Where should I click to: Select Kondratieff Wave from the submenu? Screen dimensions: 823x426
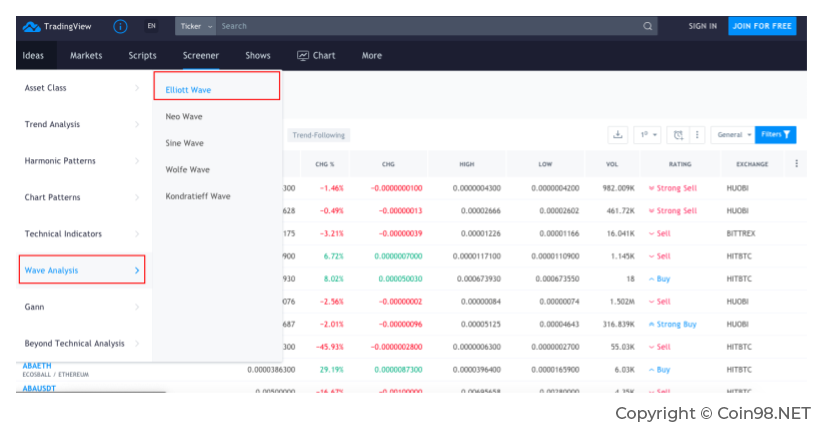pyautogui.click(x=198, y=196)
